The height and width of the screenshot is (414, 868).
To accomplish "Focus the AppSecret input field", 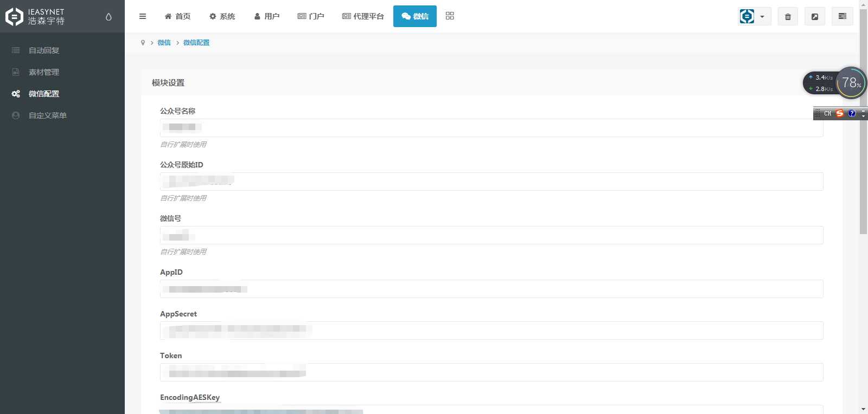I will coord(492,331).
